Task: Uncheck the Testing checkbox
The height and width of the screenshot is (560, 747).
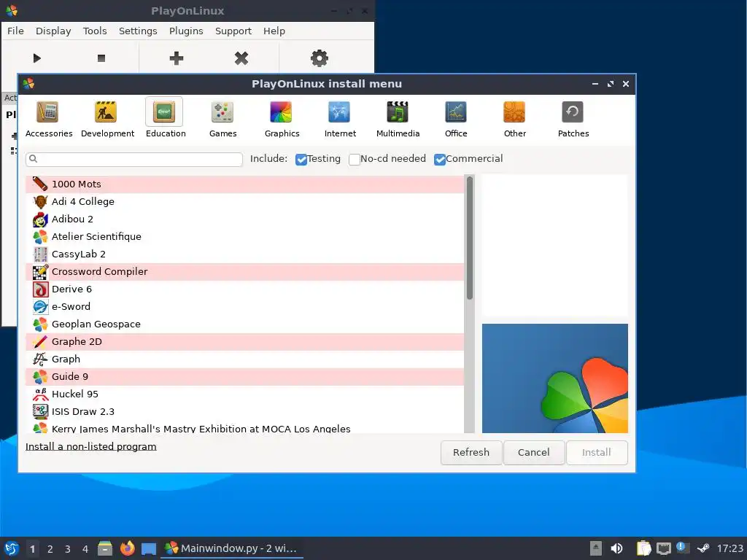Action: click(301, 160)
